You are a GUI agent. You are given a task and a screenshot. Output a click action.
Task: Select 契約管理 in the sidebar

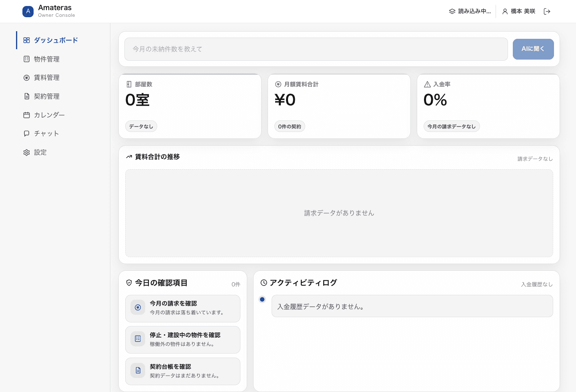point(59,96)
